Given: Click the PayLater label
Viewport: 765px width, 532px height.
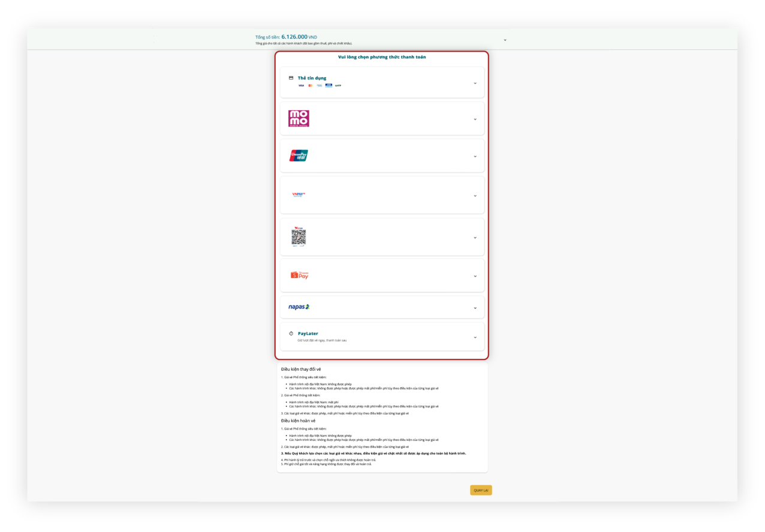Looking at the screenshot, I should [308, 334].
